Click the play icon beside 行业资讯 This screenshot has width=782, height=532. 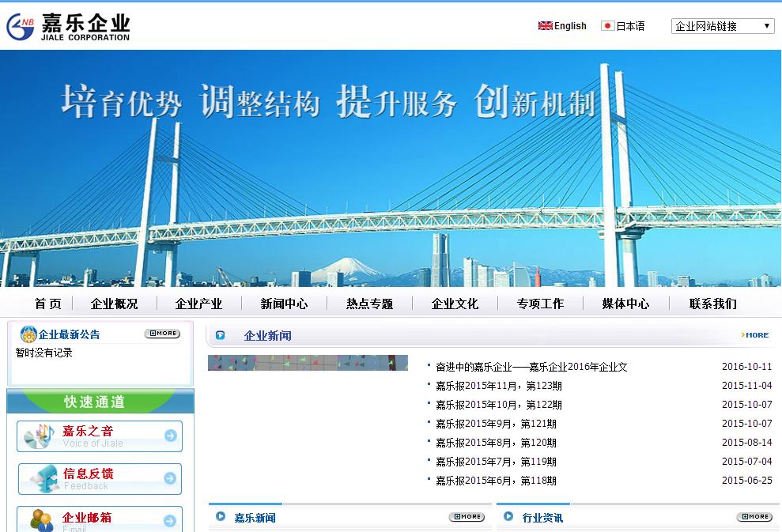click(508, 517)
